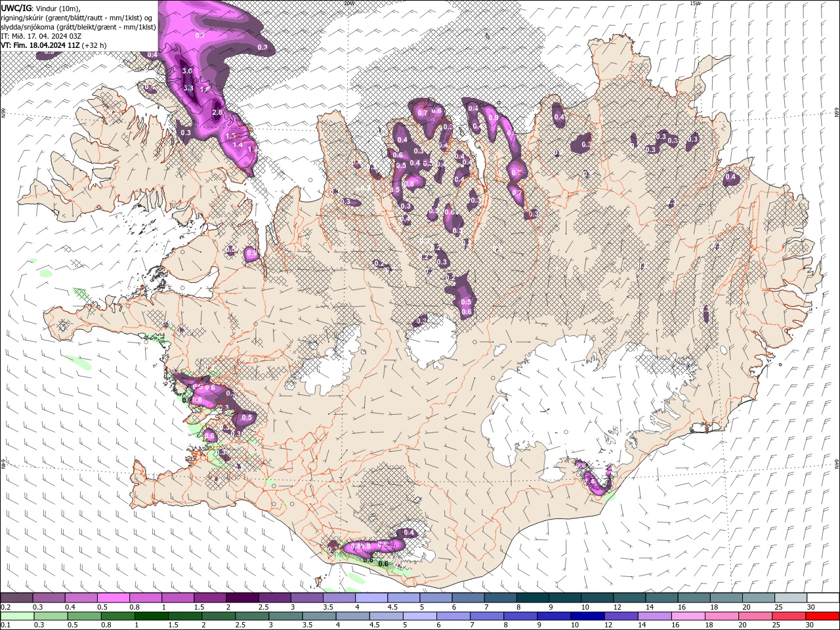Click snow legend swatch between 0.2 and 0.3
This screenshot has height=630, width=840.
16,598
